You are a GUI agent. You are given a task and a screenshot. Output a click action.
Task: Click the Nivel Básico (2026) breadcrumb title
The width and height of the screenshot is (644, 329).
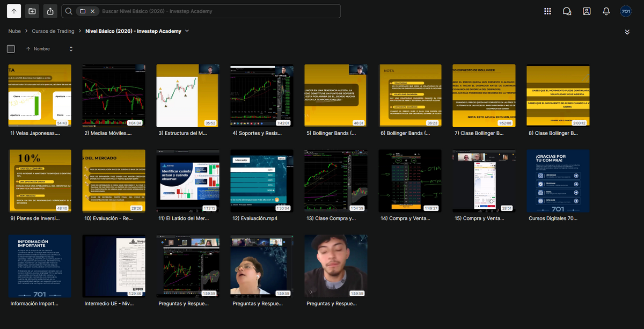coord(133,31)
